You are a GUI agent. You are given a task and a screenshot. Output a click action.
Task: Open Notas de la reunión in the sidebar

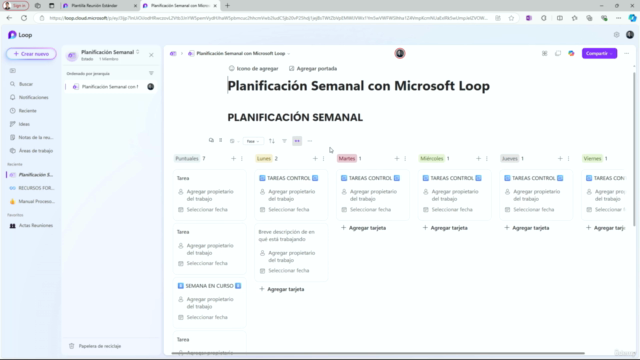tap(36, 138)
